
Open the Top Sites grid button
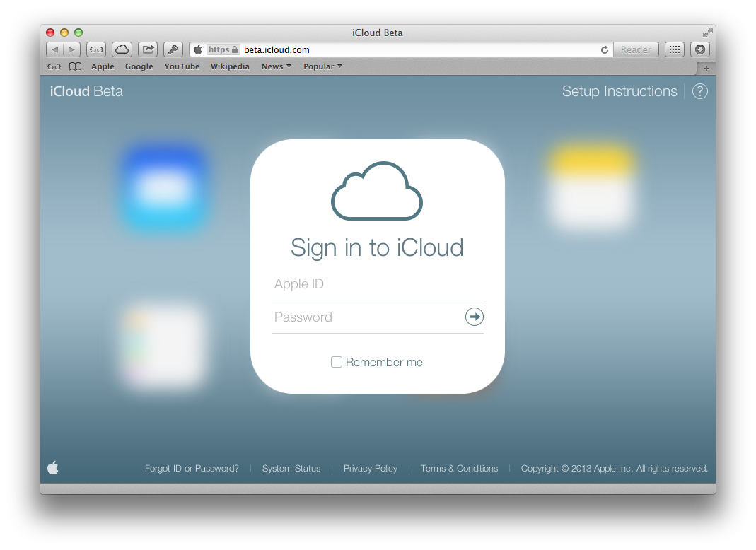[x=675, y=49]
